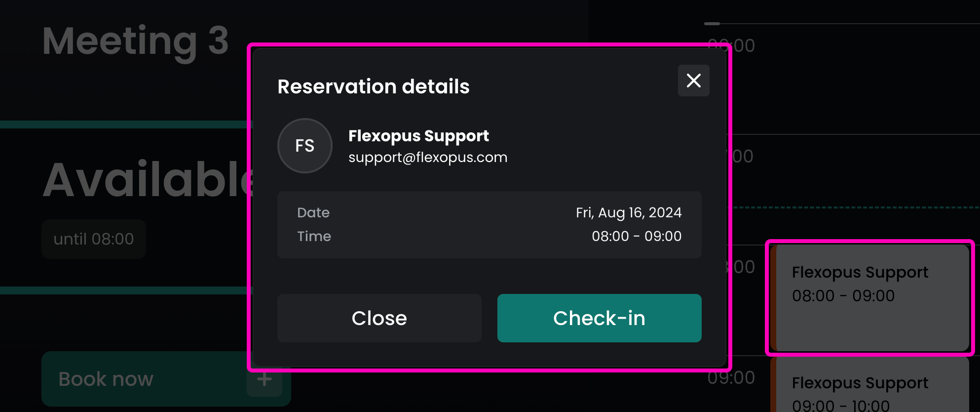Select the support@flexopus.com email text

click(427, 158)
